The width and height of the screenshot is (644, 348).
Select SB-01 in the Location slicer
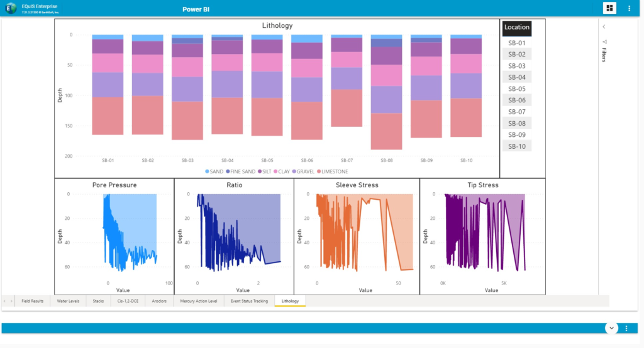click(x=517, y=43)
